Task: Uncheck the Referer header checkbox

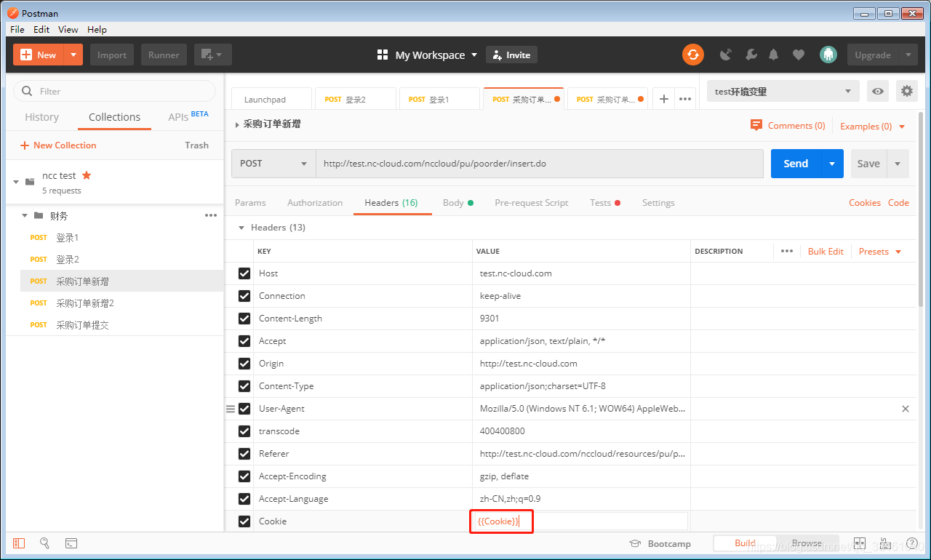Action: click(x=244, y=454)
